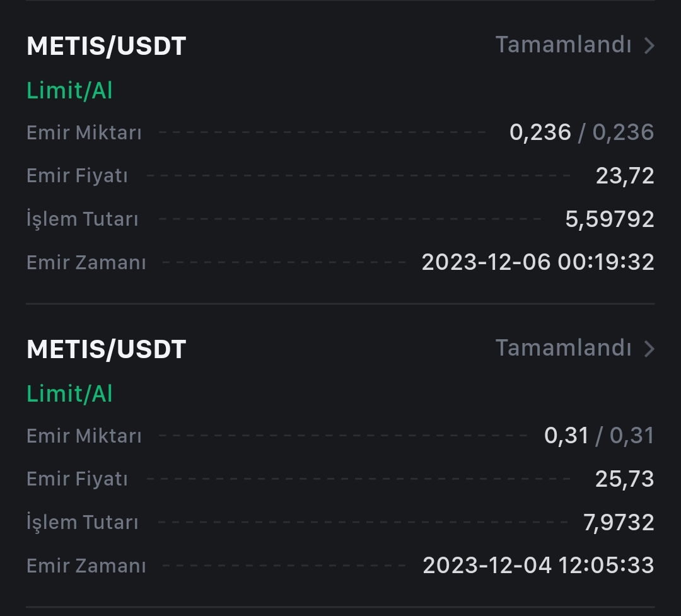Open the 2023-12-06 METIS/USDT order chevron
This screenshot has height=616, width=681.
(649, 45)
